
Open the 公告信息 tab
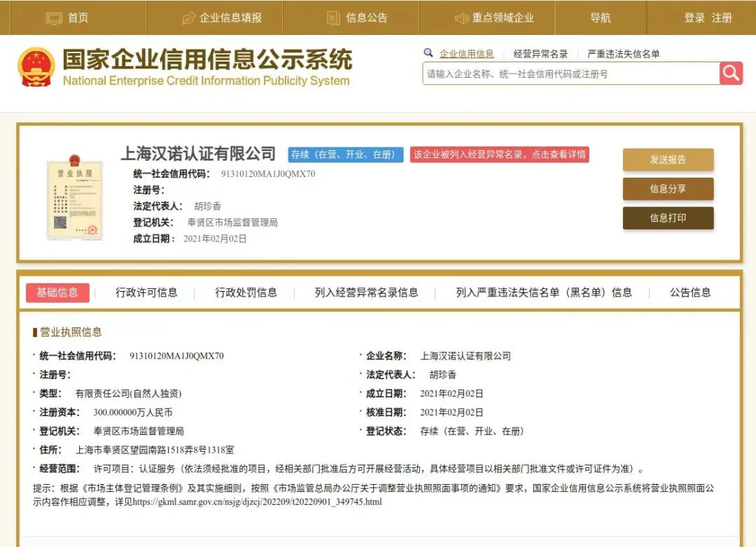(x=690, y=292)
